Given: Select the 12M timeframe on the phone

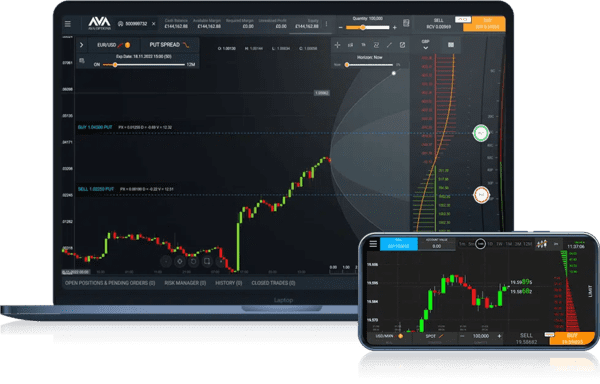Looking at the screenshot, I should (x=528, y=244).
